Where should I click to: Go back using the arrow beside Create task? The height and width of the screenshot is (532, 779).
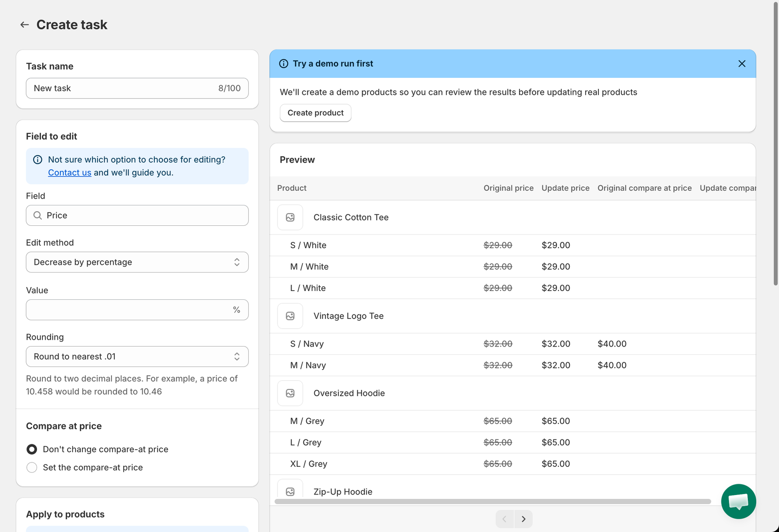(24, 25)
